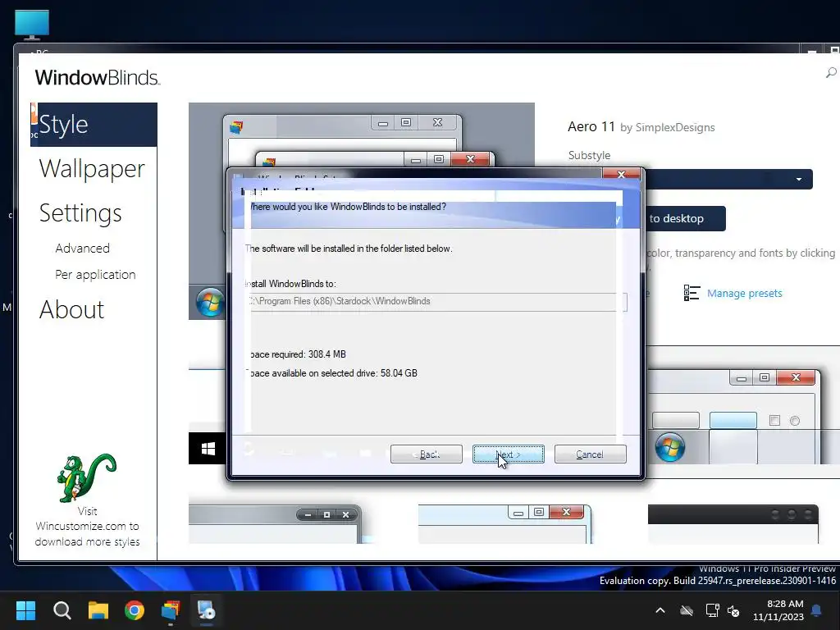Click the Manage presets list icon
840x630 pixels.
(x=692, y=293)
